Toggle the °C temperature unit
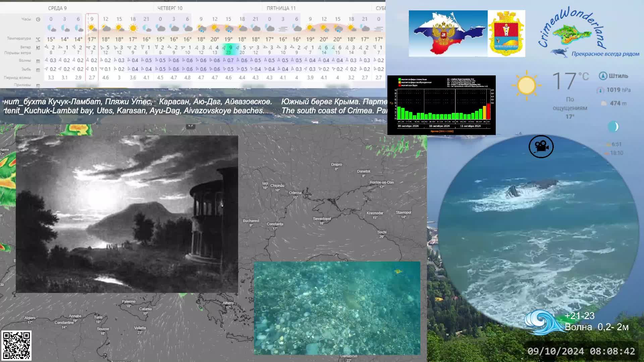The height and width of the screenshot is (362, 644). tap(38, 39)
